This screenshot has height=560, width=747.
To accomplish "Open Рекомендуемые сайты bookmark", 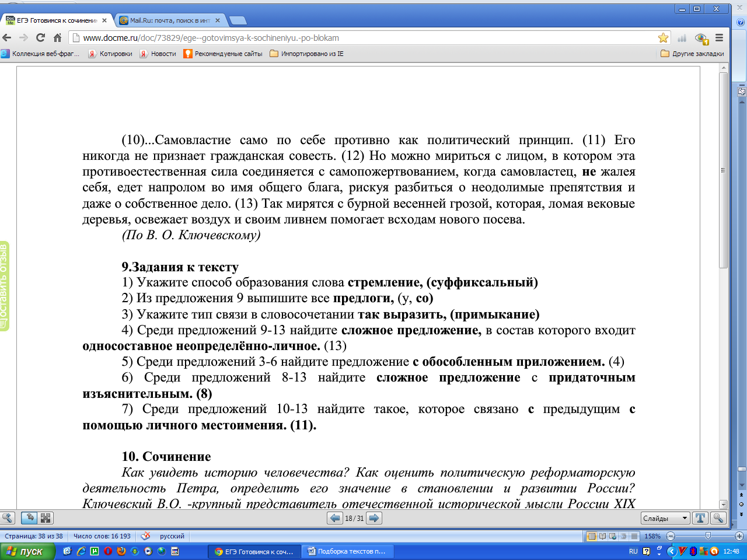I will pyautogui.click(x=223, y=54).
